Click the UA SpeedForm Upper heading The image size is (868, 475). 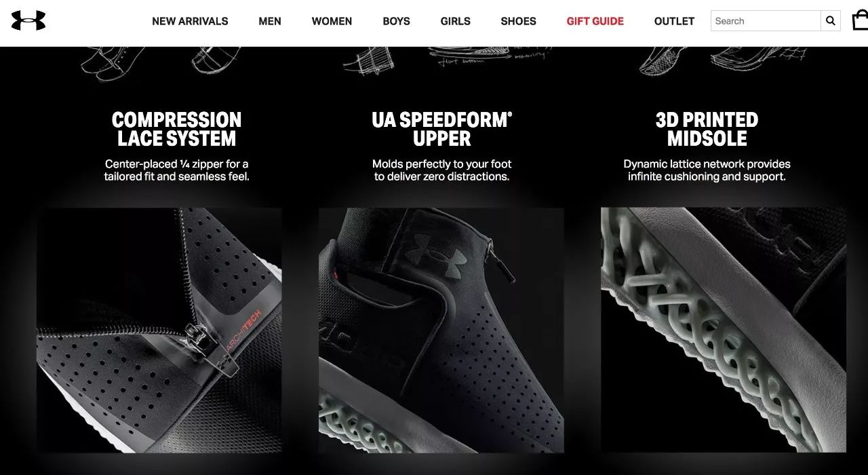pyautogui.click(x=442, y=130)
